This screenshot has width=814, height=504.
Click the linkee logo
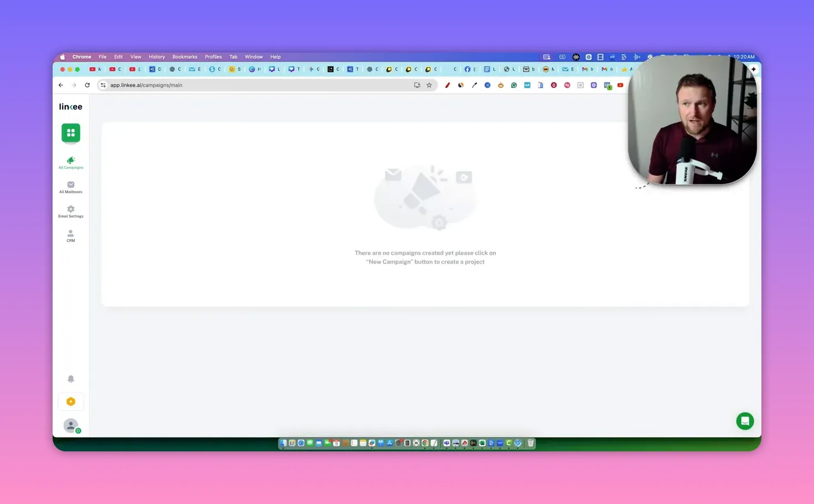pos(70,107)
